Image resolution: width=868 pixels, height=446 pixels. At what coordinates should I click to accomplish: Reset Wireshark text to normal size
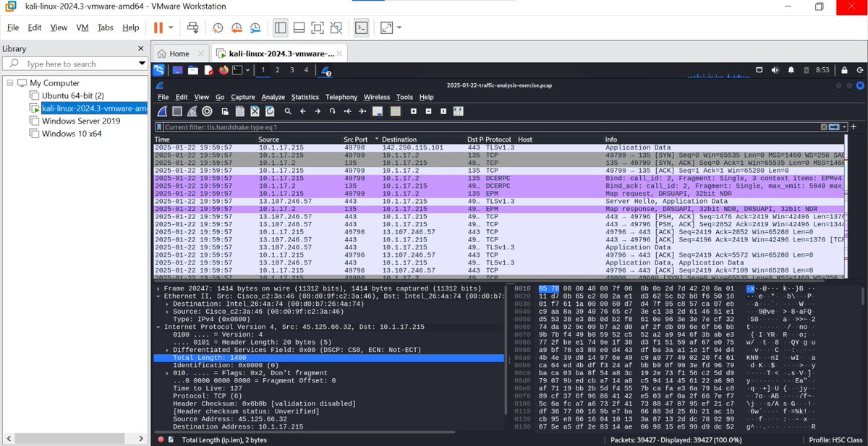click(x=443, y=111)
